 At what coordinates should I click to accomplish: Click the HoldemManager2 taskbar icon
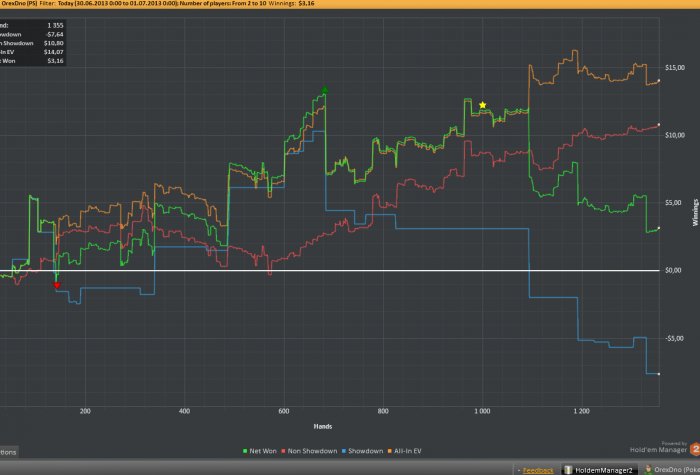point(568,470)
